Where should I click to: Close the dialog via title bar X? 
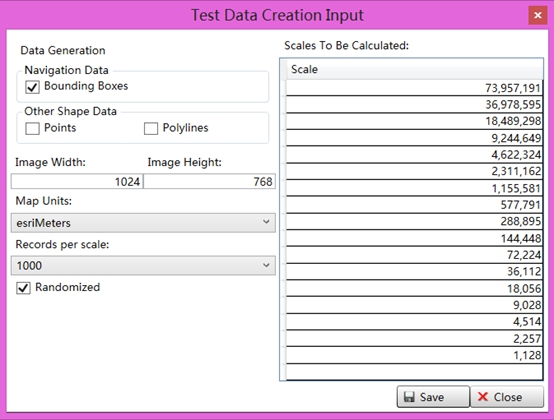pos(538,15)
